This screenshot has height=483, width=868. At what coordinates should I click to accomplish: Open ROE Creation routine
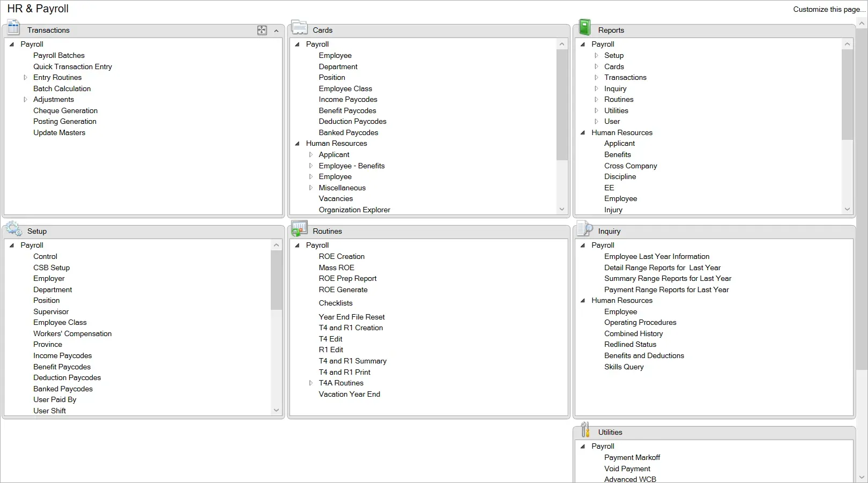pos(342,256)
